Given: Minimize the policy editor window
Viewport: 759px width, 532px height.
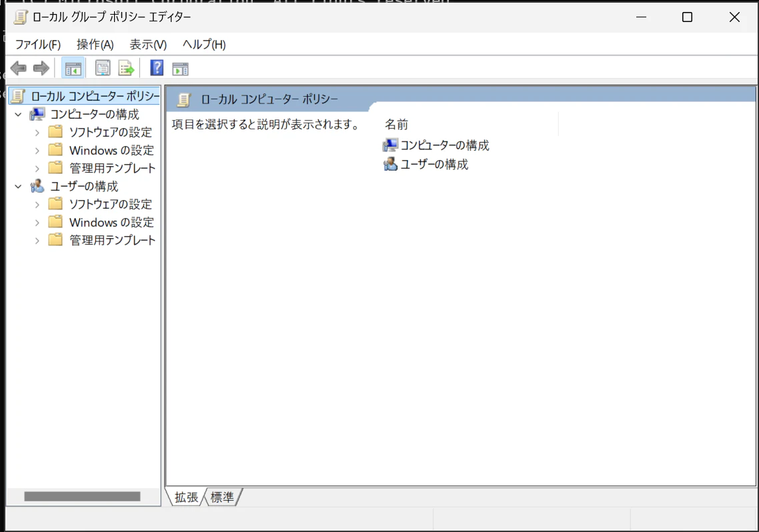Looking at the screenshot, I should [x=642, y=17].
